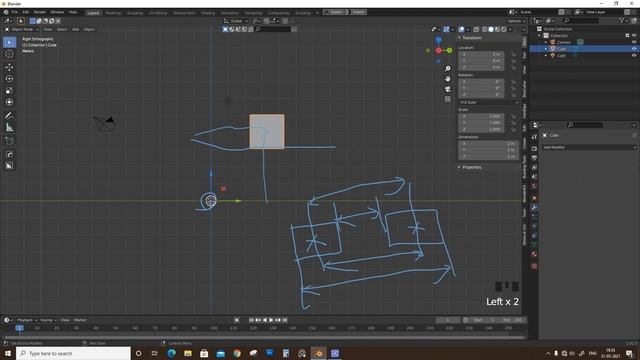Switch to the Animation workspace tab
Screen dimensions: 640x360
230,13
